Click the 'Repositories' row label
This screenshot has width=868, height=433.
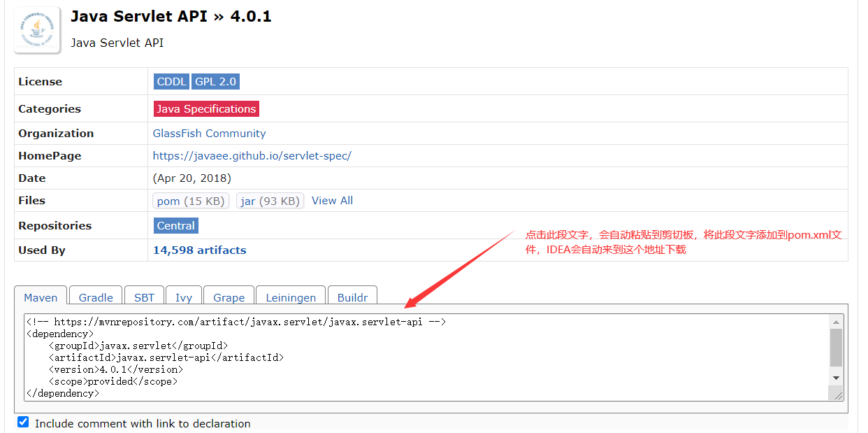[x=55, y=225]
